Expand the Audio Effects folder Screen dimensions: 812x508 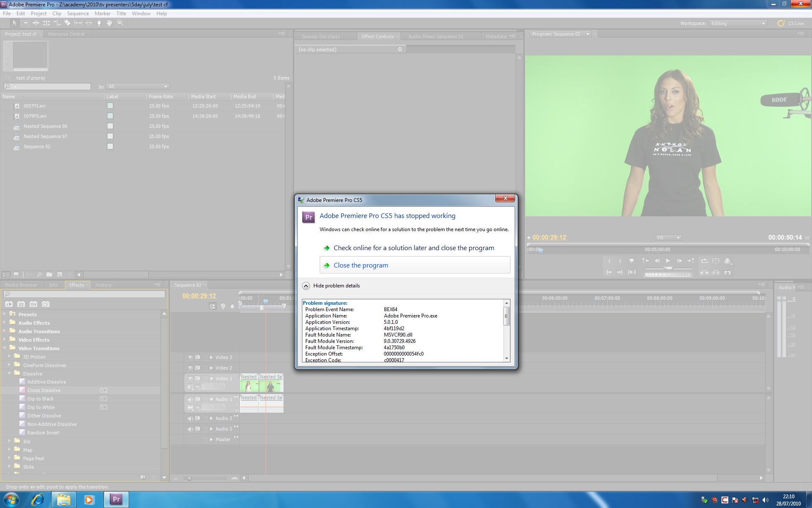tap(5, 323)
